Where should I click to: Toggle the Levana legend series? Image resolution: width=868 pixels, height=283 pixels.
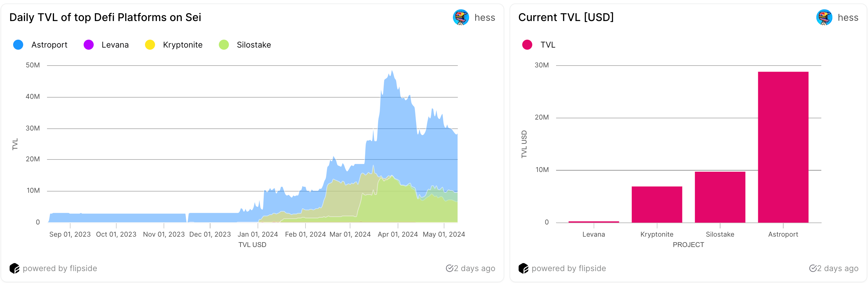pos(115,45)
